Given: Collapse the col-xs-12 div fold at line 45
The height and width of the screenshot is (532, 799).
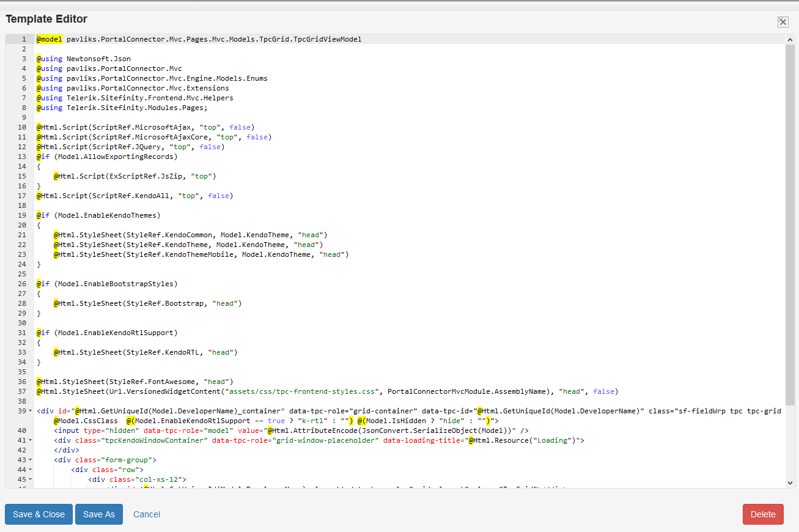Looking at the screenshot, I should coord(31,479).
